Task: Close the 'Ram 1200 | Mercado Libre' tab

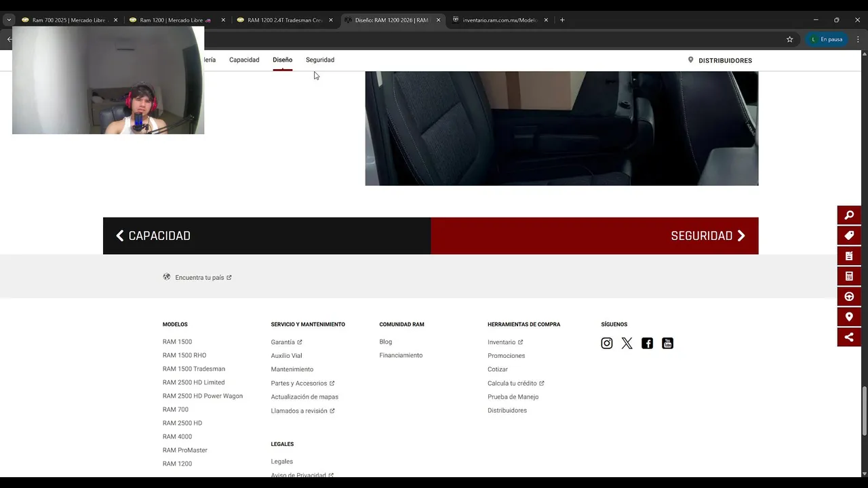Action: (x=223, y=20)
